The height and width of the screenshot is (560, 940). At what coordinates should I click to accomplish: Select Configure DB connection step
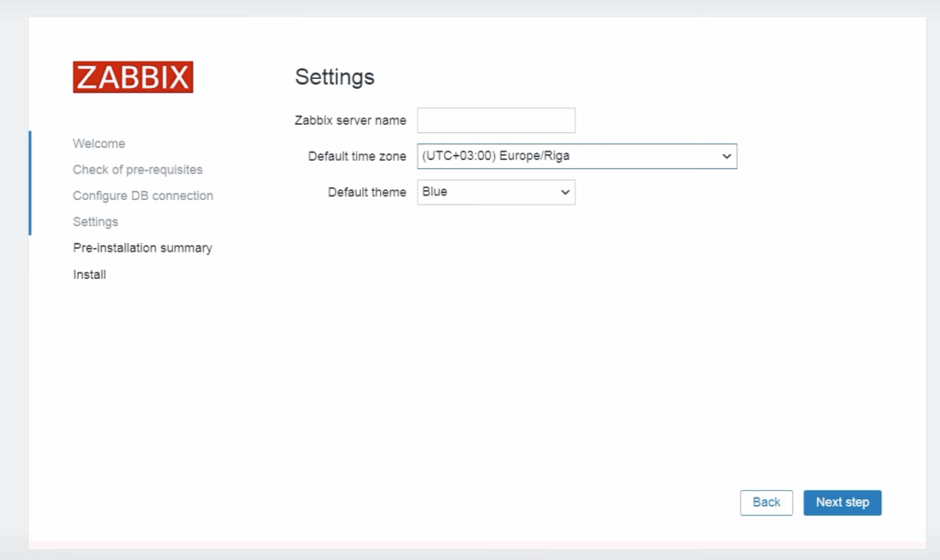tap(143, 196)
